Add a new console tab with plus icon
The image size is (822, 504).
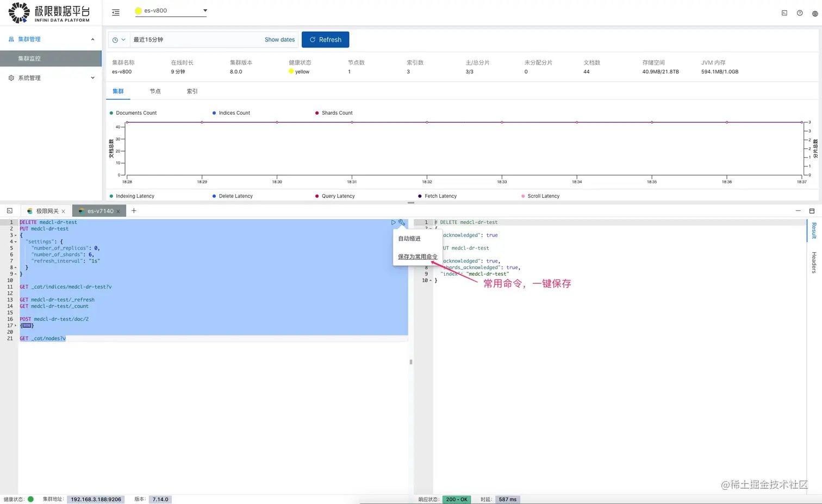(134, 211)
